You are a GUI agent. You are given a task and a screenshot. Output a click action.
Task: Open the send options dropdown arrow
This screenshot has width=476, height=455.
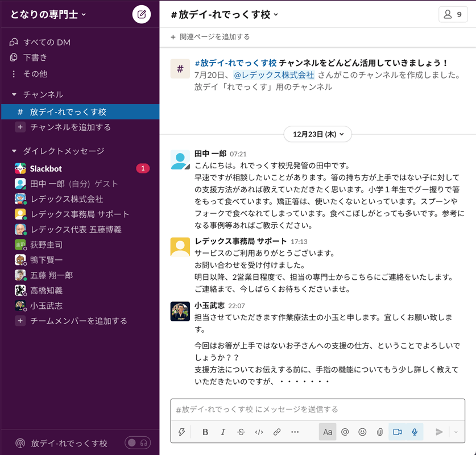(456, 432)
